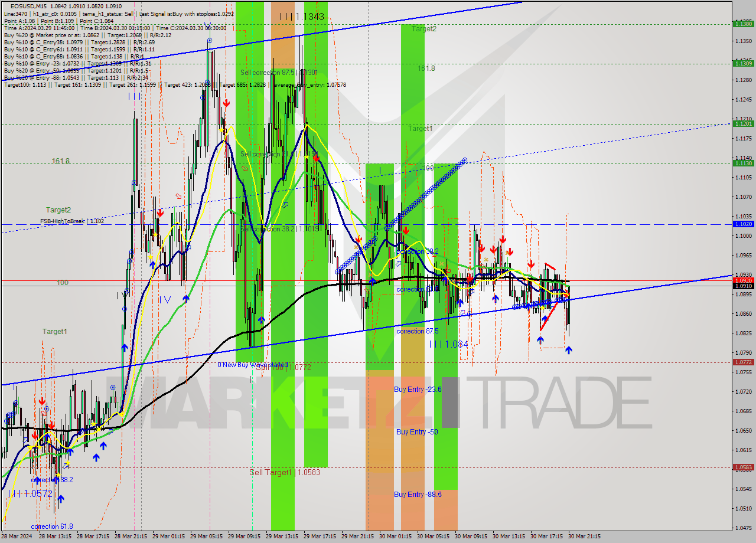Click the left-side 'Target1' label

tap(54, 332)
